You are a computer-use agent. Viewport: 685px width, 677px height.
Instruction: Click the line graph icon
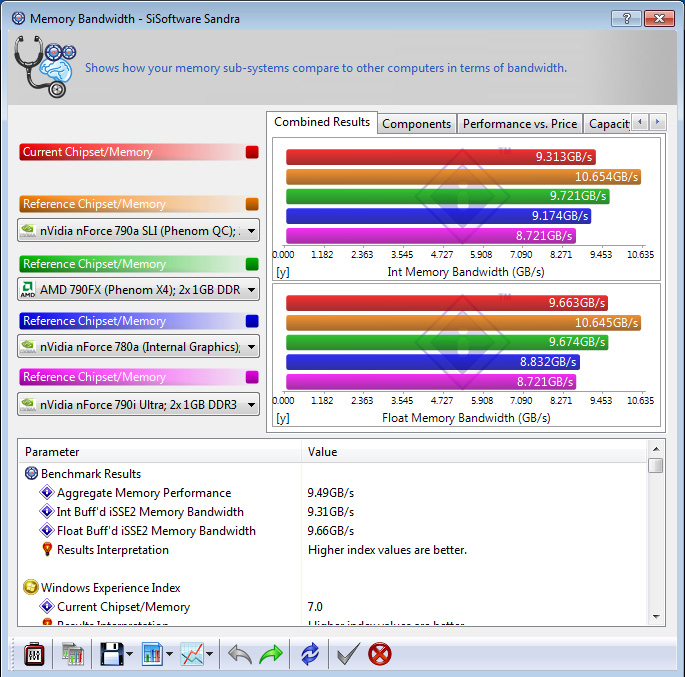coord(192,654)
